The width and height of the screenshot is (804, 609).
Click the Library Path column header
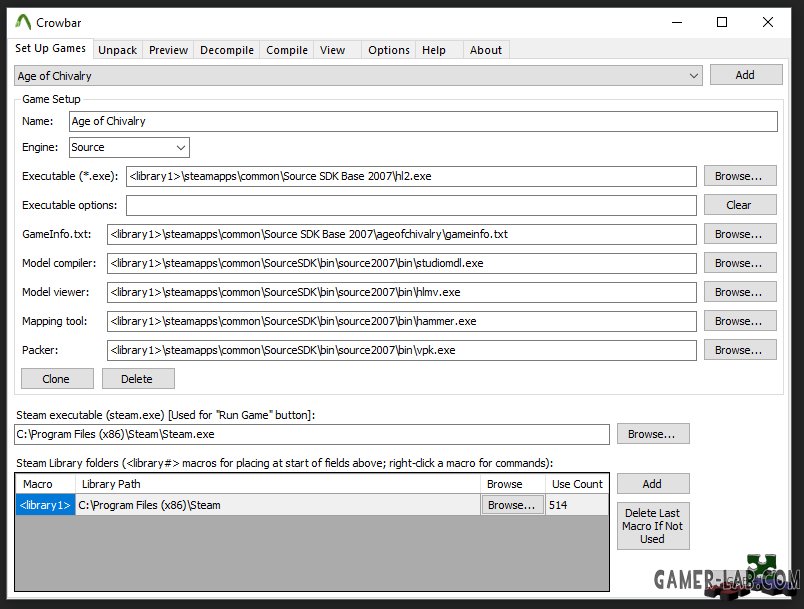click(278, 484)
